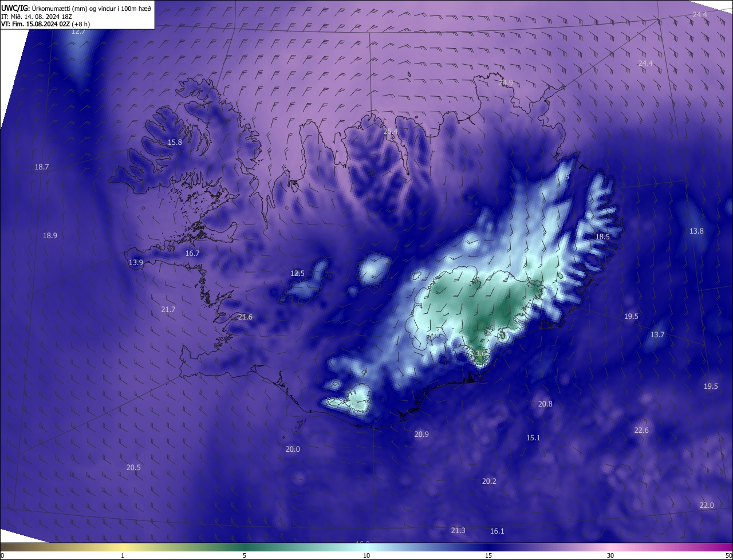Click the 16.1 value label

pos(497,531)
